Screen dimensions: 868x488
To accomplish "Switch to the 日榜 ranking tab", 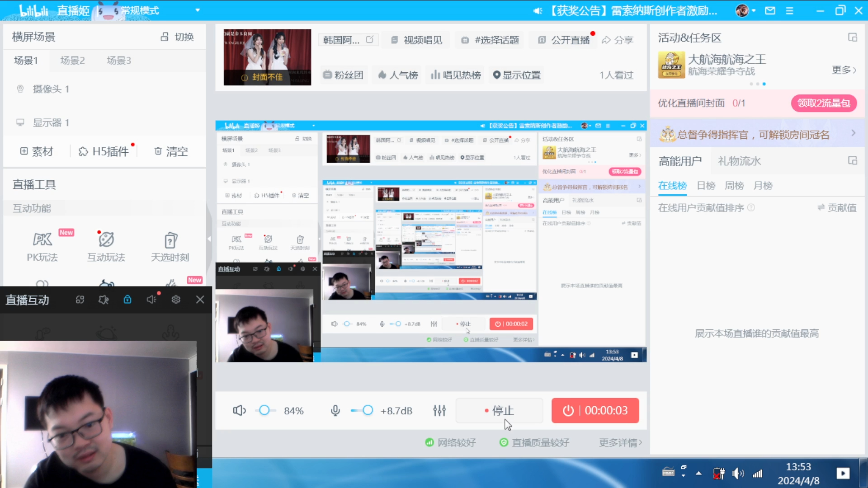I will [x=705, y=185].
